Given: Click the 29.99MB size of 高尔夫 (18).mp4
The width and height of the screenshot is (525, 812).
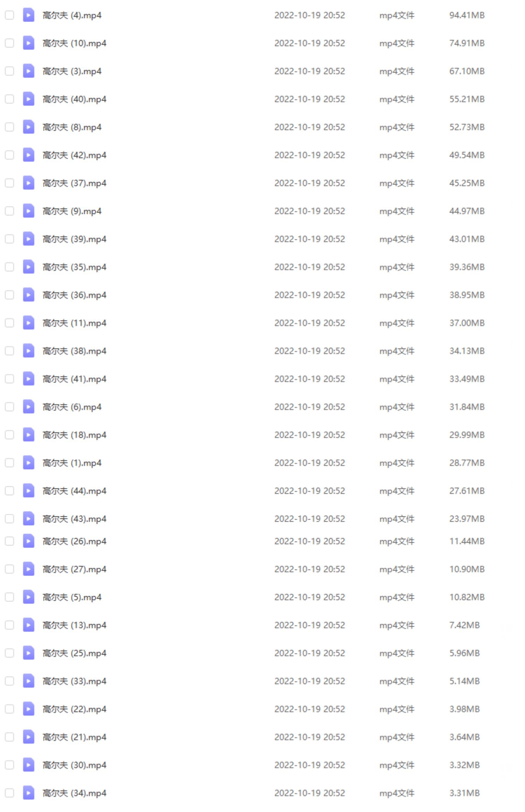Looking at the screenshot, I should (x=467, y=435).
